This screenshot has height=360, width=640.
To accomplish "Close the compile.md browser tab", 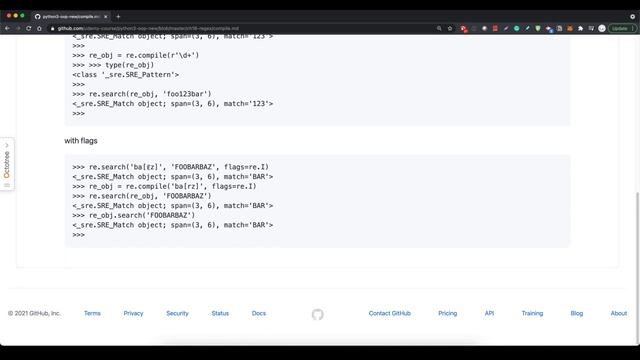I will pos(106,17).
